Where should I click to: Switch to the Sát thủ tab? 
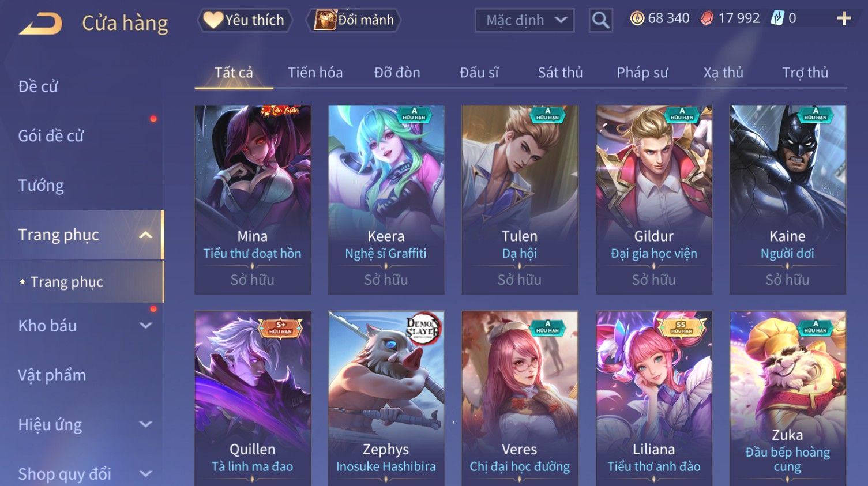(560, 73)
